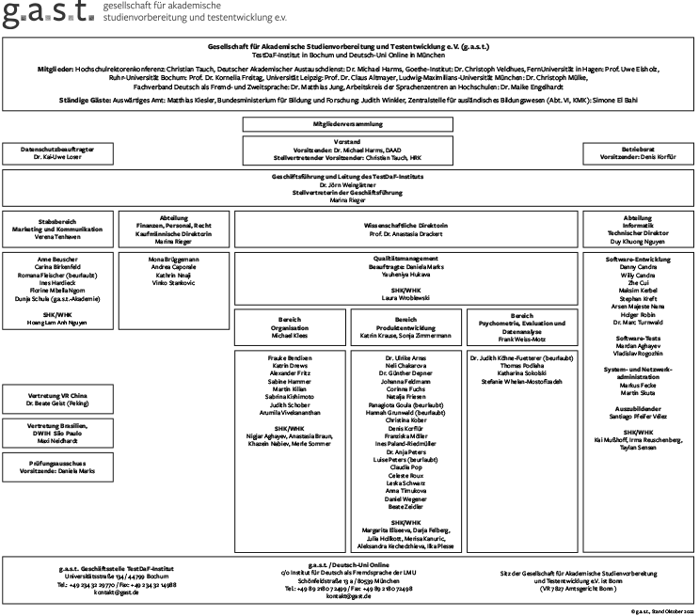Click "Schönfeldstraße 13 a / 80539 München" address
Image resolution: width=699 pixels, height=616 pixels.
pos(349,581)
